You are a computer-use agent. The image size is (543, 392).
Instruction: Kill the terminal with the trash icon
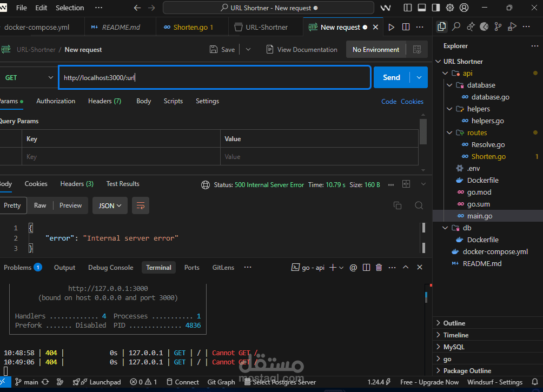tap(379, 267)
